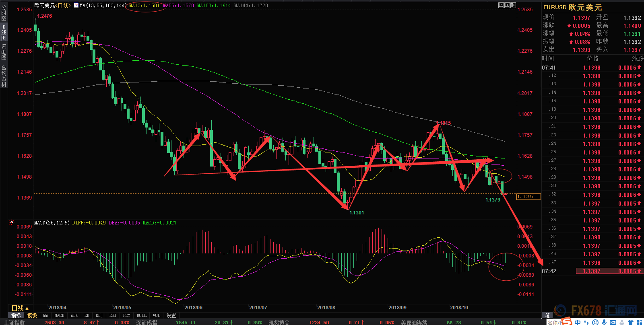Click the Sogou user account icon
Image resolution: width=644 pixels, height=325 pixels.
622,323
